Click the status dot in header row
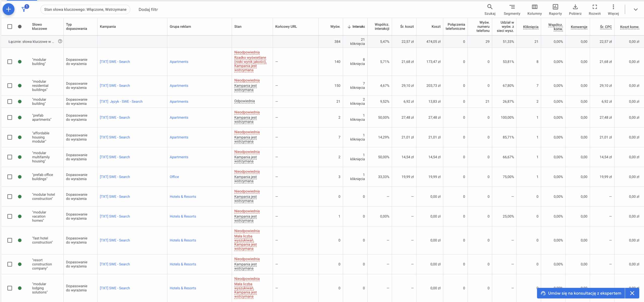644x302 pixels. 20,26
